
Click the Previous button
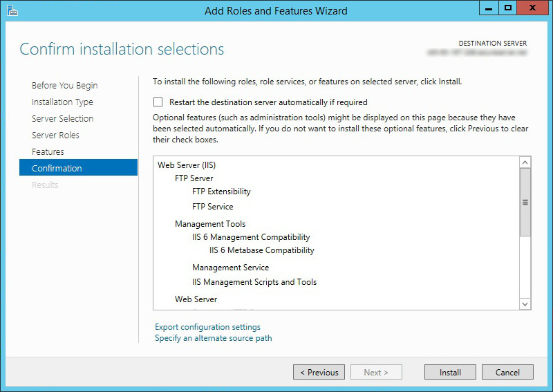coord(319,372)
